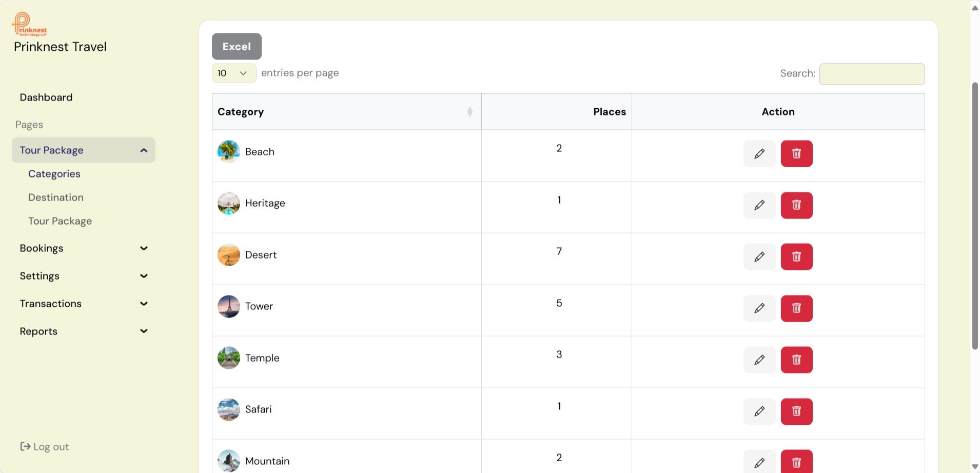Screen dimensions: 980x473
Task: Open the entries per page dropdown
Action: [233, 73]
